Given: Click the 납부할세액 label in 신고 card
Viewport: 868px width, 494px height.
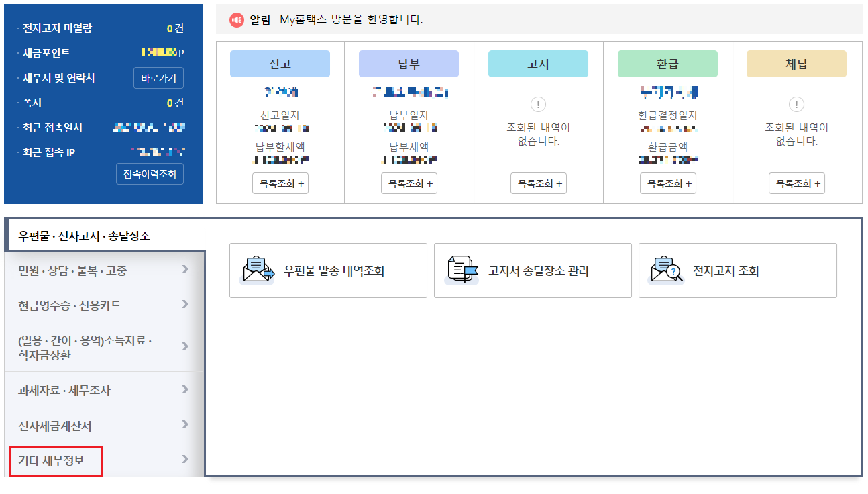Looking at the screenshot, I should coord(280,146).
